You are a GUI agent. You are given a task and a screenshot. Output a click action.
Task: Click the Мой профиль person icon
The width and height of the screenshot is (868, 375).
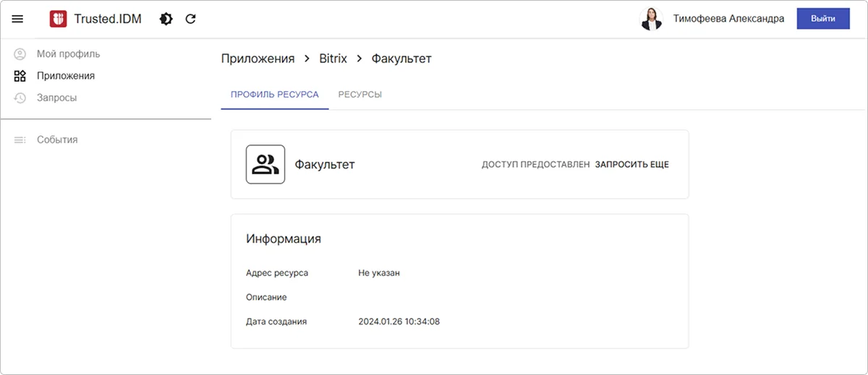[20, 54]
